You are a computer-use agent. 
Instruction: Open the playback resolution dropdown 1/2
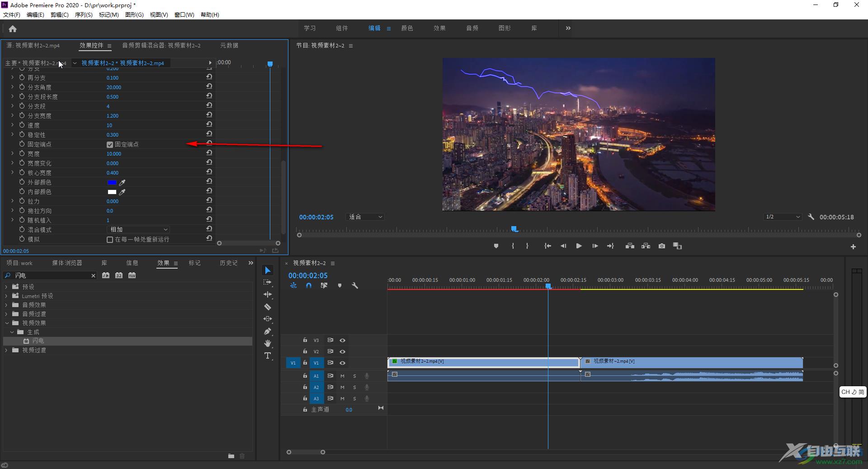(x=783, y=217)
